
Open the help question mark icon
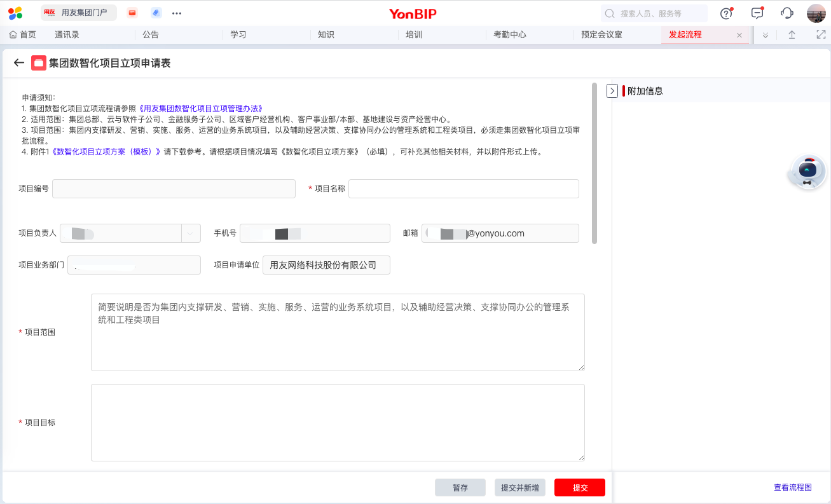click(726, 13)
